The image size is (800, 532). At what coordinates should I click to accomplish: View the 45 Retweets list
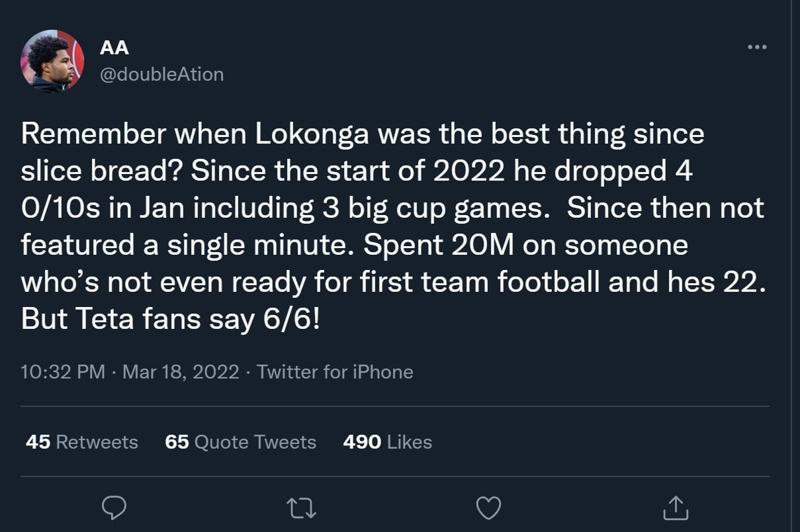(81, 442)
